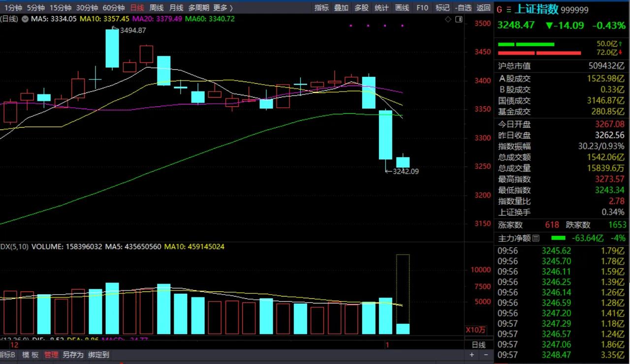
Task: Click the 最高指数 value 3273.57
Action: pyautogui.click(x=609, y=179)
